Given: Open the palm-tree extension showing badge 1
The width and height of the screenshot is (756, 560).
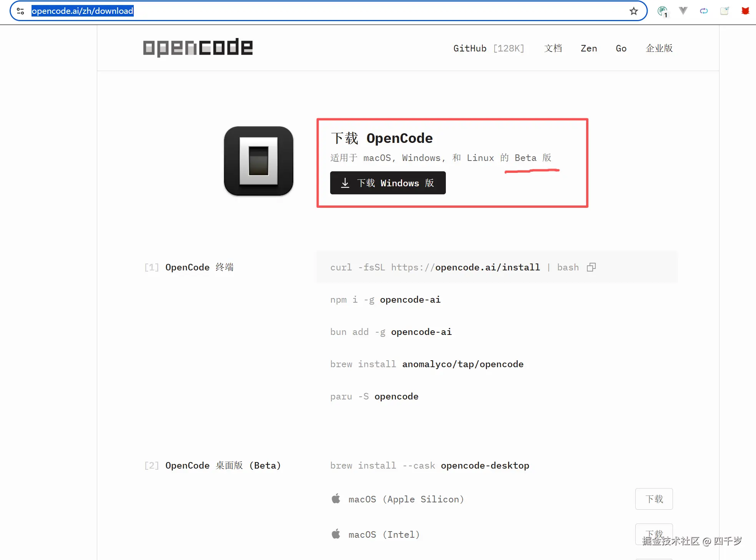Looking at the screenshot, I should click(x=662, y=11).
